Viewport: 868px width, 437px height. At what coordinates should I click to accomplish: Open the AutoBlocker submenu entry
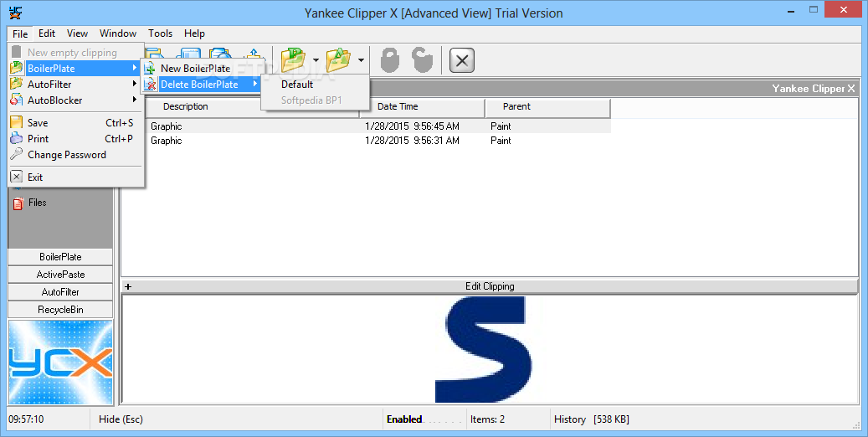(76, 100)
